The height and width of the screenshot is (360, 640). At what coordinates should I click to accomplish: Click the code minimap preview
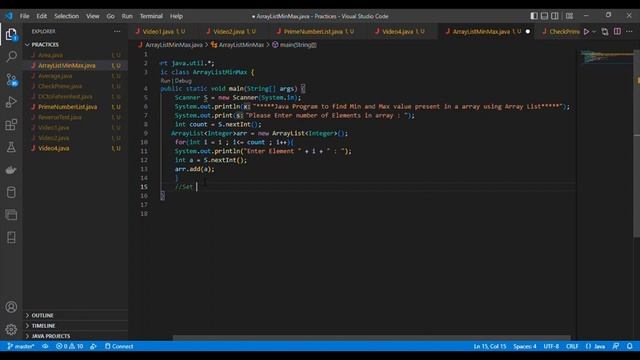click(x=607, y=57)
